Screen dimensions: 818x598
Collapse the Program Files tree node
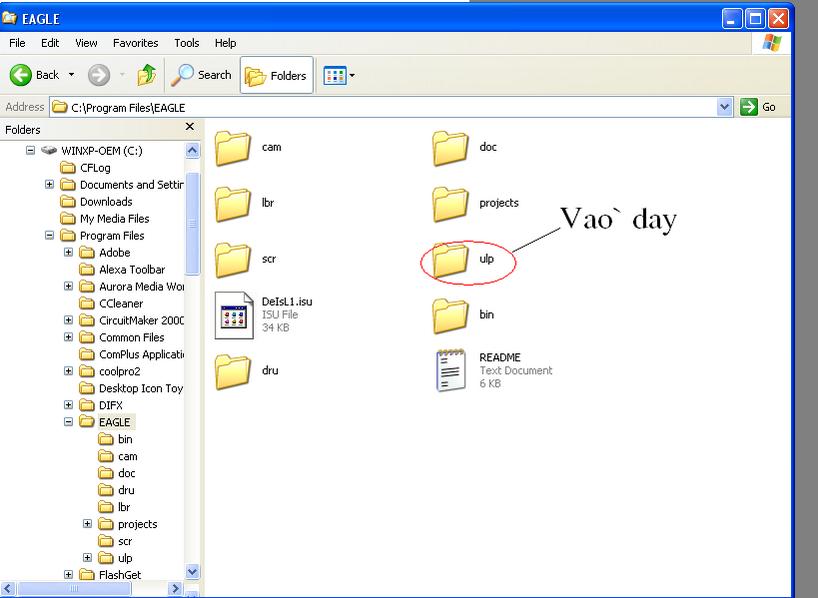pos(50,235)
